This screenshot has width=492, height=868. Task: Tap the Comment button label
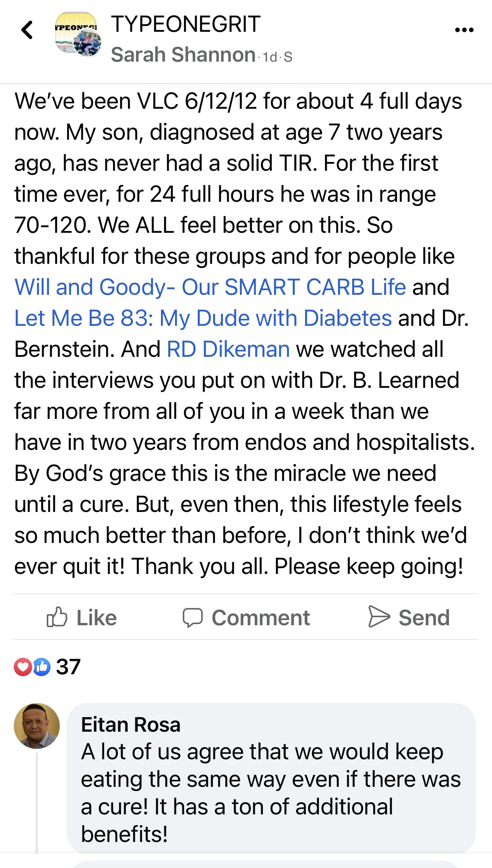(x=261, y=618)
